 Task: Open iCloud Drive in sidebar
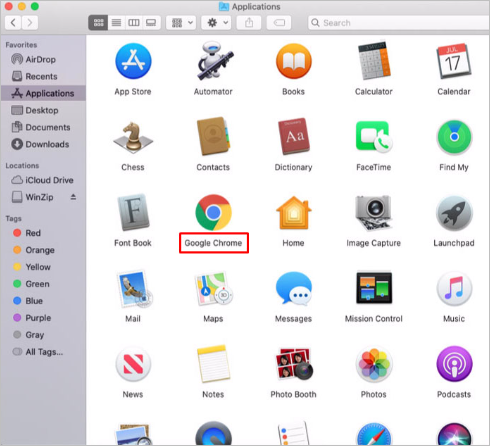(x=43, y=180)
